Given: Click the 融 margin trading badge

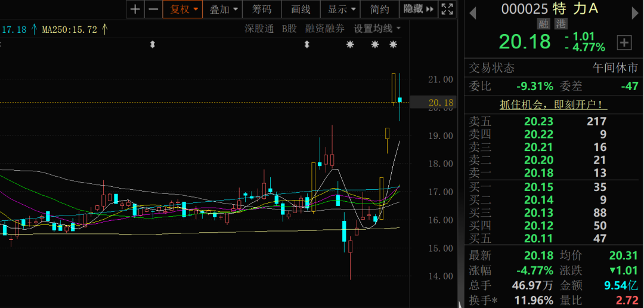Looking at the screenshot, I should tap(543, 24).
